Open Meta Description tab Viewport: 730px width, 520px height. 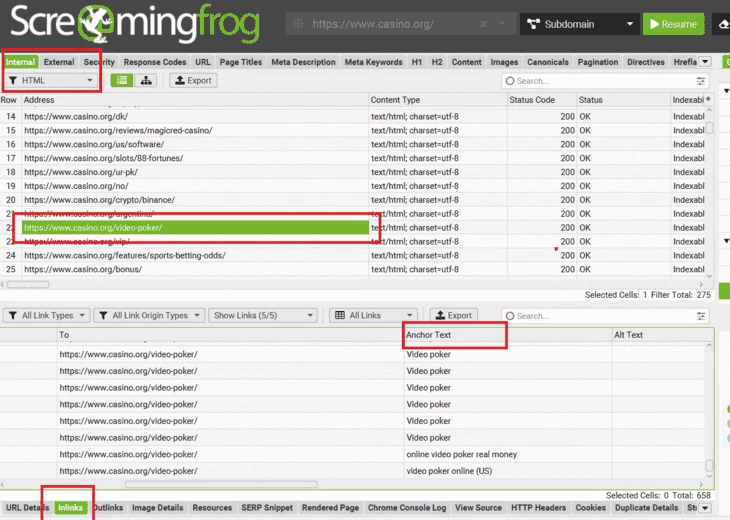pos(303,62)
